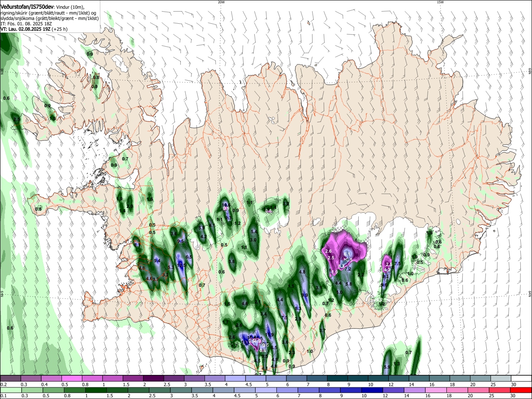The height and width of the screenshot is (399, 532).
Task: Click the 0.2 label in upper legend row
Action: 3,384
